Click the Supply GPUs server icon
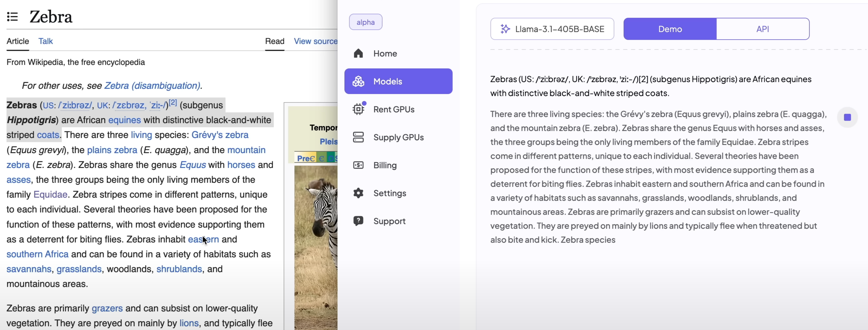The image size is (868, 330). pyautogui.click(x=358, y=137)
